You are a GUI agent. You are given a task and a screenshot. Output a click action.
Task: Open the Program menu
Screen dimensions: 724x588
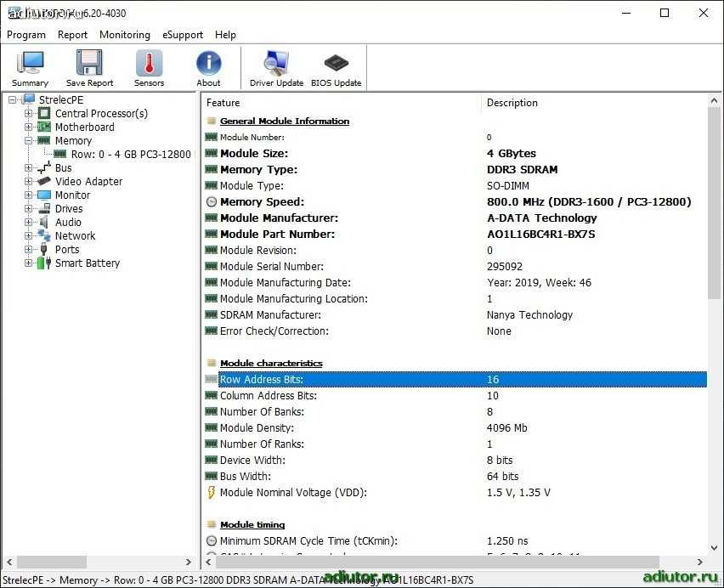click(x=26, y=35)
